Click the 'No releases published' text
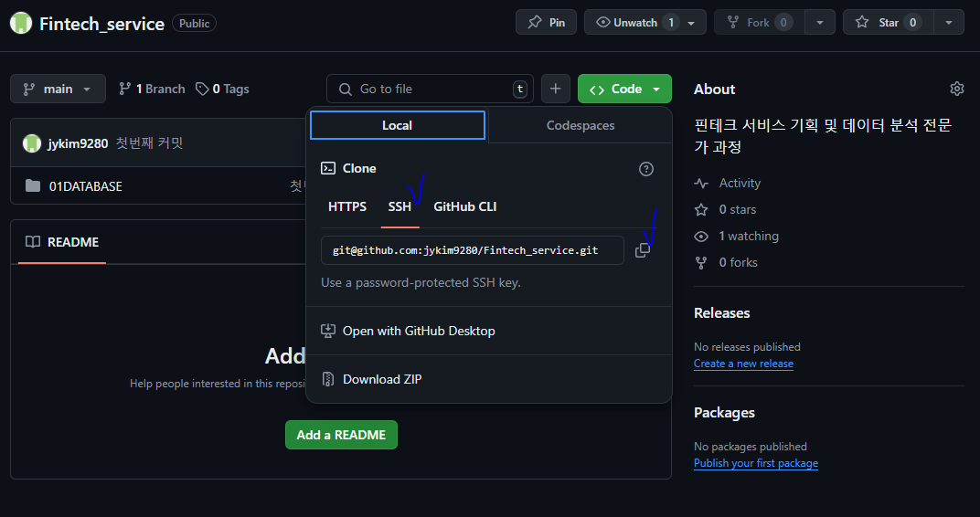 pos(747,346)
